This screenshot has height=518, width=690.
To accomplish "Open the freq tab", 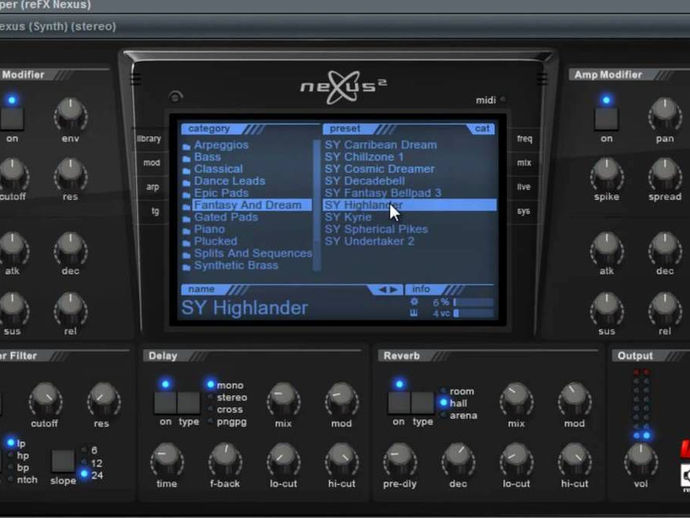I will coord(524,139).
